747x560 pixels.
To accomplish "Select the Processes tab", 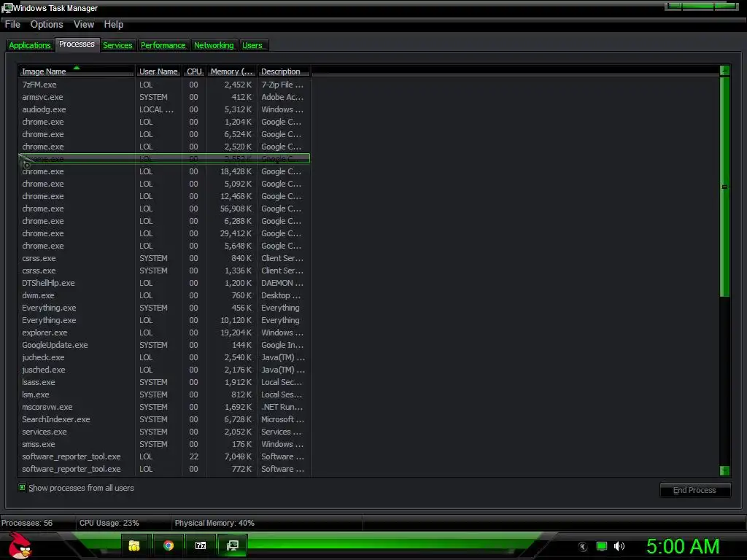I will [77, 44].
